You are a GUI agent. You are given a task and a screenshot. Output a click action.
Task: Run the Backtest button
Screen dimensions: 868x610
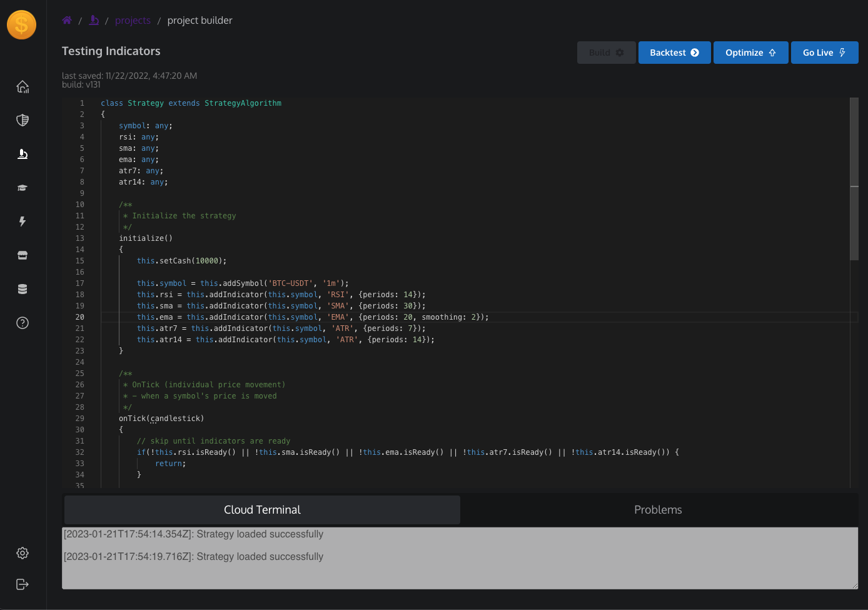coord(675,53)
